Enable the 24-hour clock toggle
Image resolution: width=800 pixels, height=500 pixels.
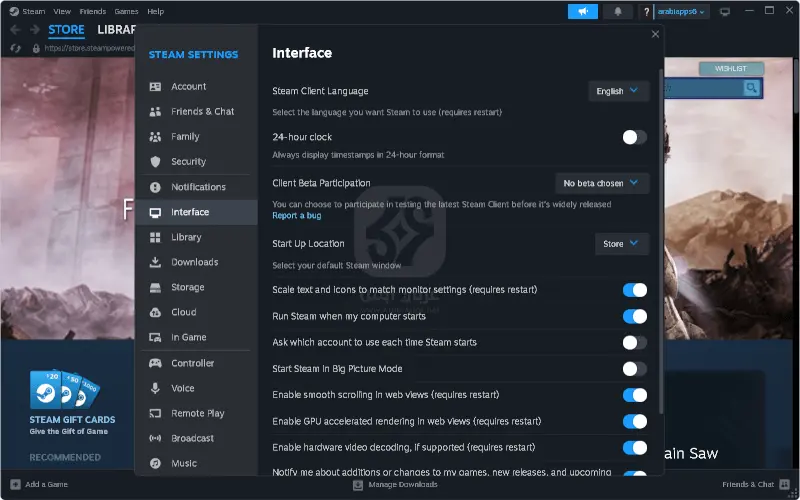coord(634,137)
